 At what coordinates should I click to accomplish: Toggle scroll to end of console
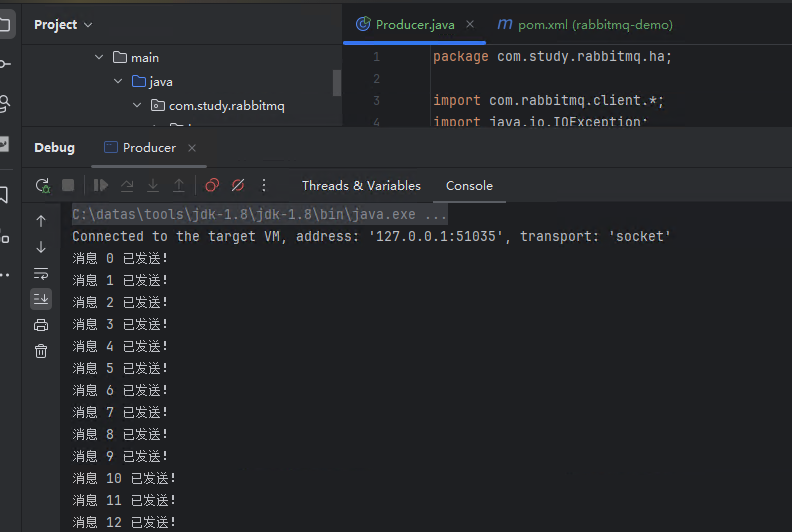(x=41, y=299)
